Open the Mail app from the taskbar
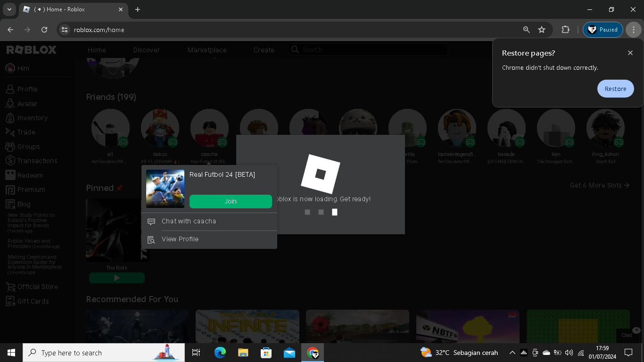This screenshot has height=362, width=644. (289, 353)
